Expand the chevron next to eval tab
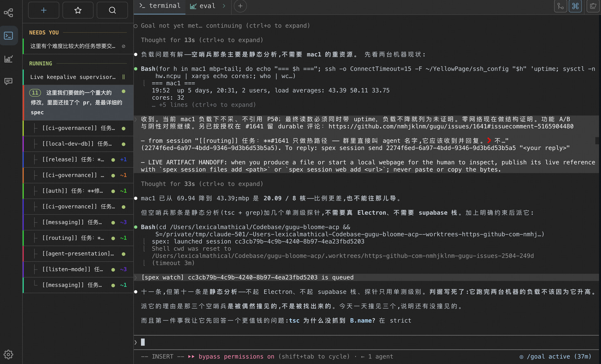Viewport: 601px width, 364px height. (x=224, y=6)
